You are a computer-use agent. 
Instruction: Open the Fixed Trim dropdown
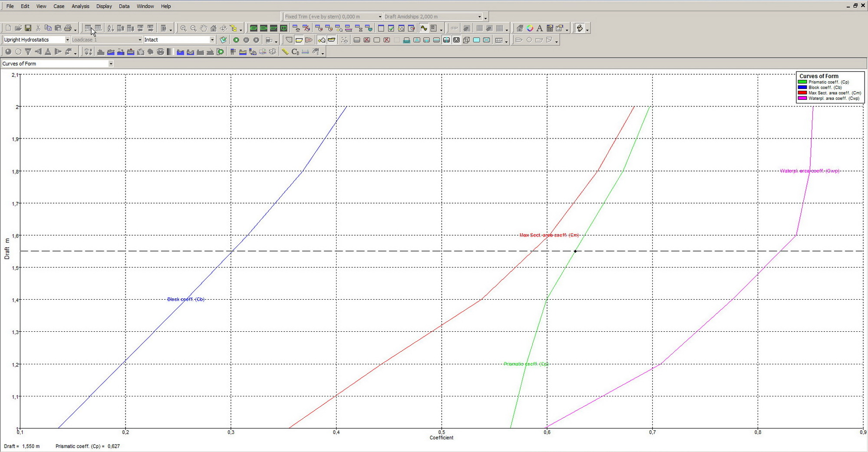380,16
